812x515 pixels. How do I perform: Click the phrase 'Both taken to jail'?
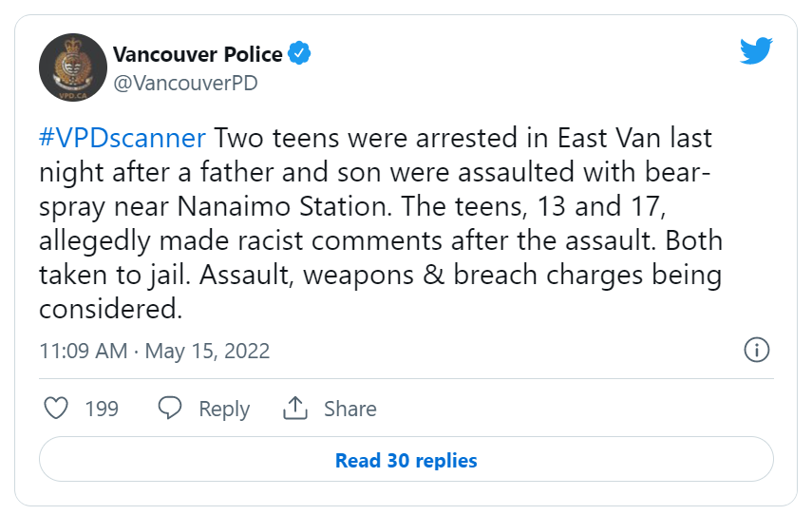click(x=381, y=257)
